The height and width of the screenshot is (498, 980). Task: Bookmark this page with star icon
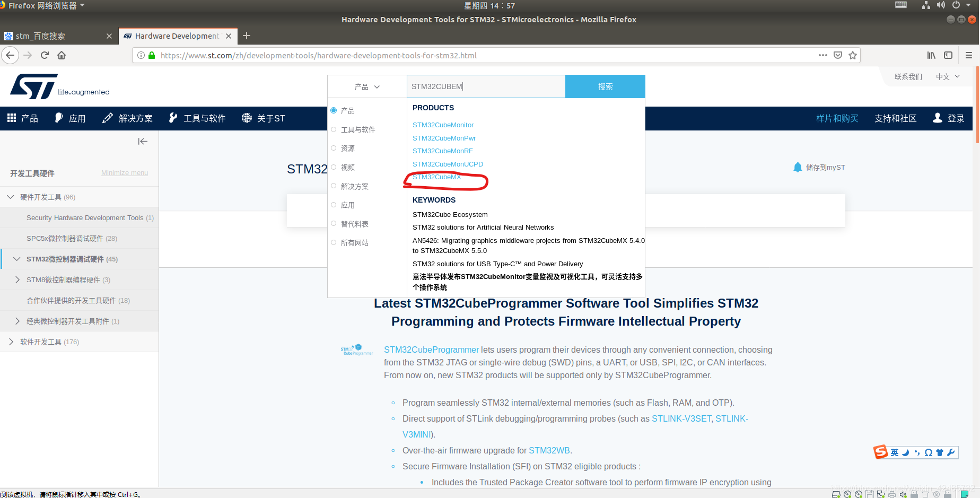[853, 55]
